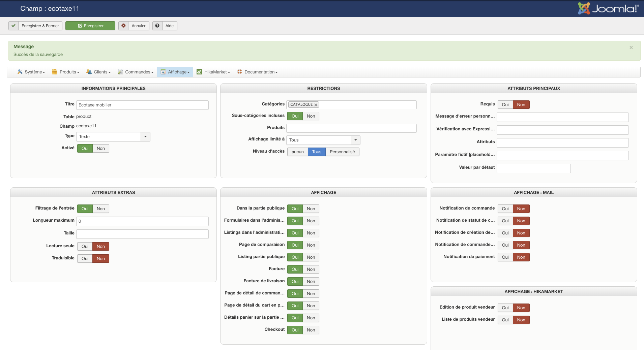Set Lecture seule to Oui
644x350 pixels.
tap(85, 247)
